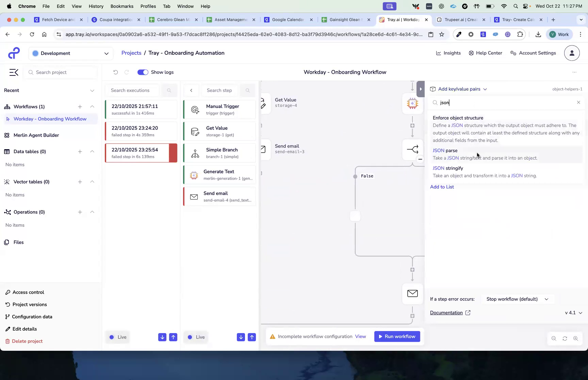Click the account profile avatar icon
The height and width of the screenshot is (380, 588).
point(572,53)
